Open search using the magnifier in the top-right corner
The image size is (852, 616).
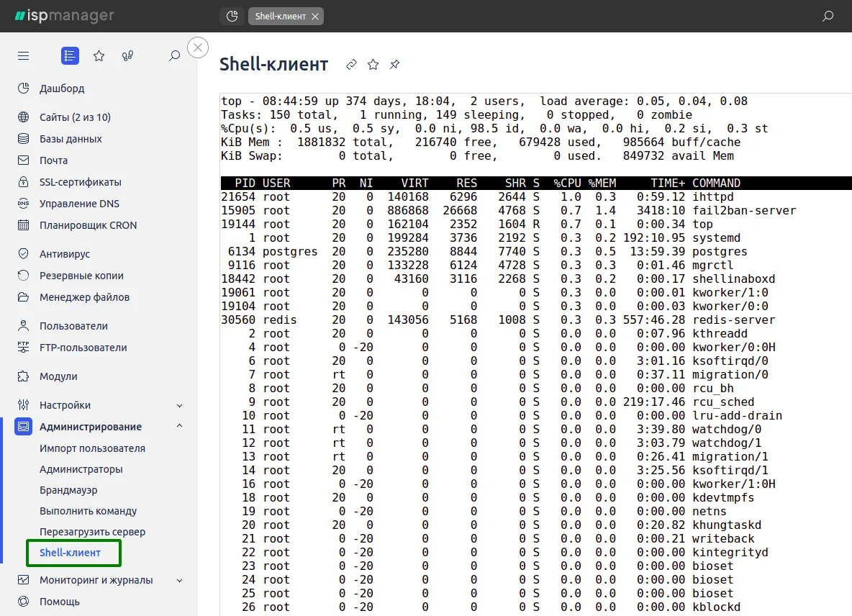pyautogui.click(x=828, y=15)
